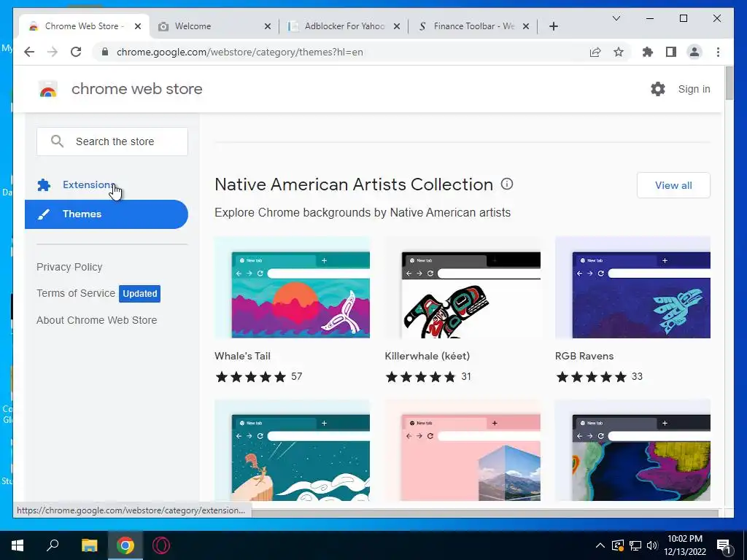Open the Chrome three-dot menu

(718, 52)
